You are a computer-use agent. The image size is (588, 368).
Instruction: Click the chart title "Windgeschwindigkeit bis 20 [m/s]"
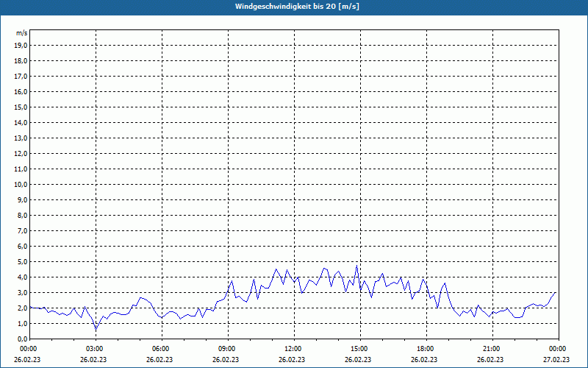click(297, 7)
